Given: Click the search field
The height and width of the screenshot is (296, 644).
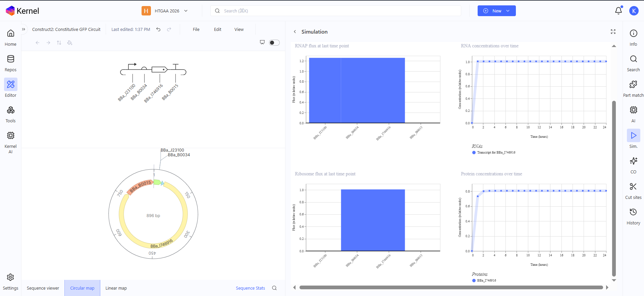Looking at the screenshot, I should click(x=335, y=11).
